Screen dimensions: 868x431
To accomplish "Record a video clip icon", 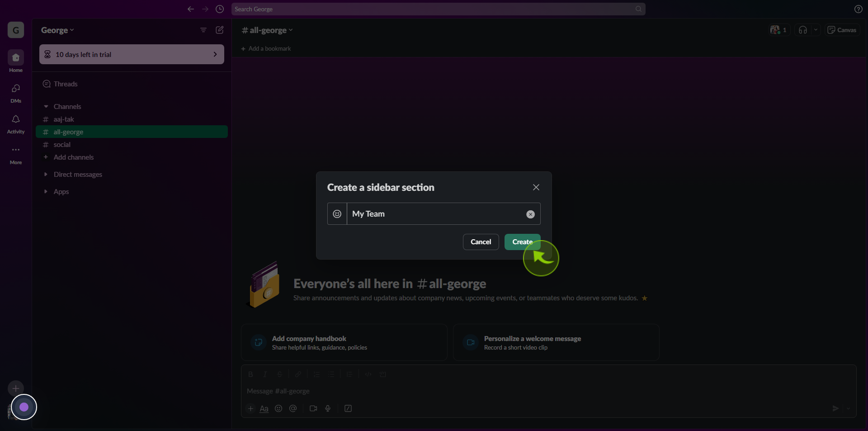I will click(x=313, y=409).
